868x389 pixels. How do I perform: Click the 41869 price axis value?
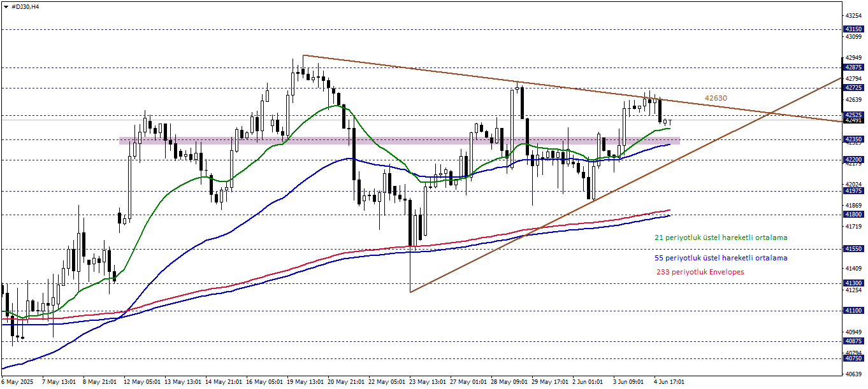[853, 205]
